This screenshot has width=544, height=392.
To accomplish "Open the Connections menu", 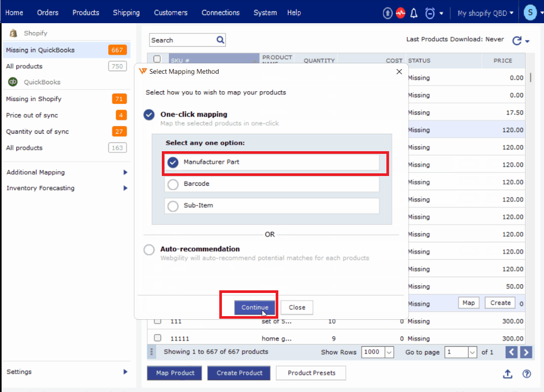I will (220, 13).
